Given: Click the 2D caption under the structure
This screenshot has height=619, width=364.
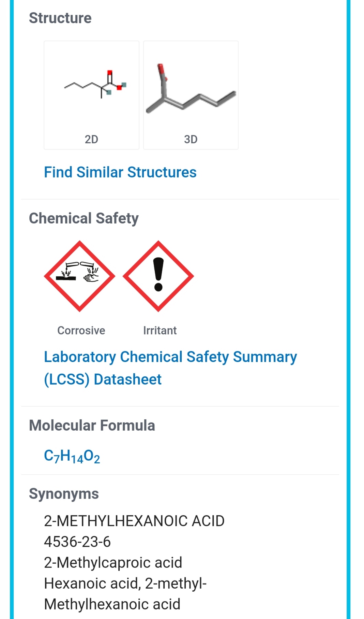Looking at the screenshot, I should (91, 139).
